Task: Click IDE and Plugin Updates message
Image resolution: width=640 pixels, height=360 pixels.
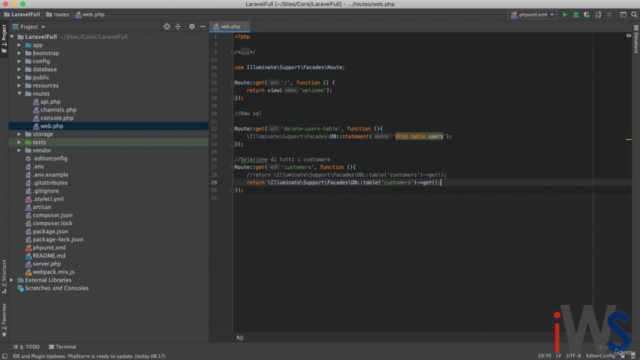Action: (x=89, y=356)
